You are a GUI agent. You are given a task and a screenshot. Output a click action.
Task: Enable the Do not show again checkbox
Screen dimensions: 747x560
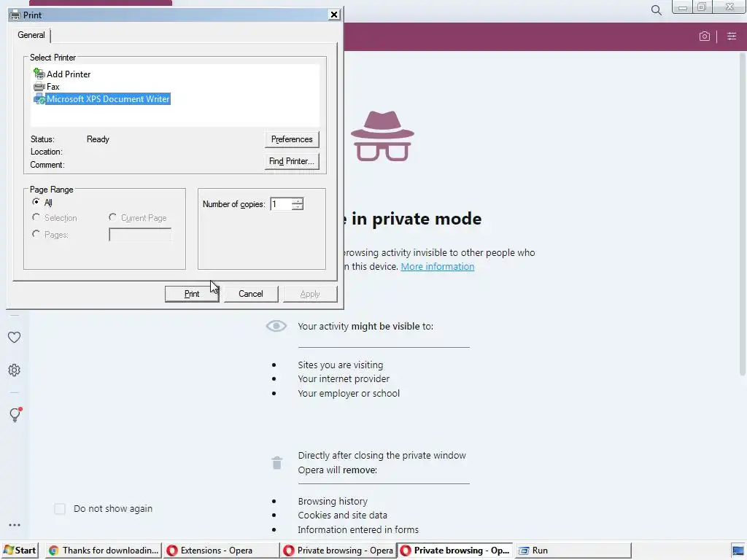click(60, 508)
